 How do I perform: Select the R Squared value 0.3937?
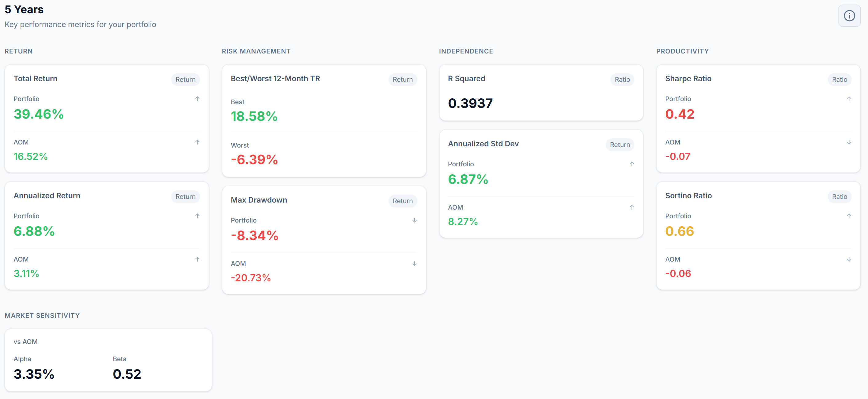click(x=470, y=103)
